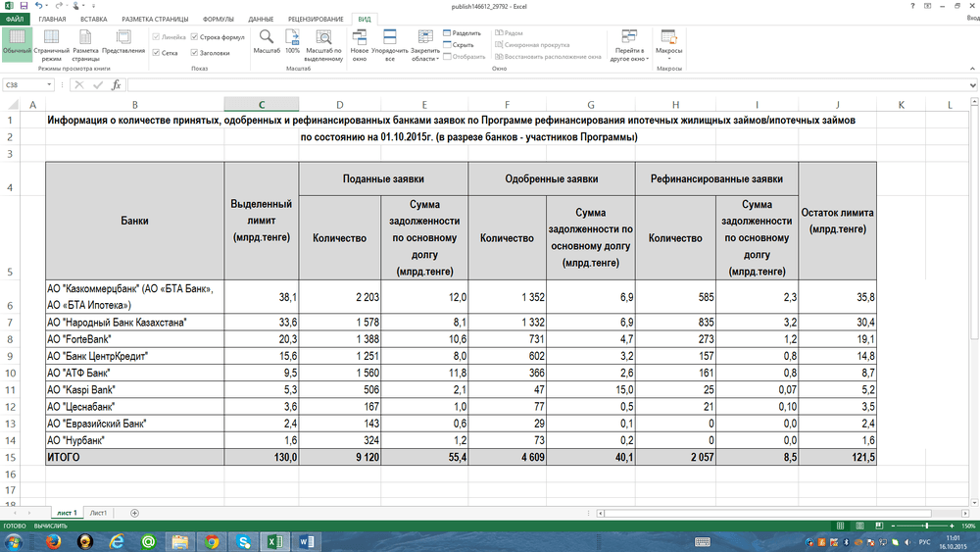Select row 15 header
Image resolution: width=980 pixels, height=552 pixels.
point(10,457)
